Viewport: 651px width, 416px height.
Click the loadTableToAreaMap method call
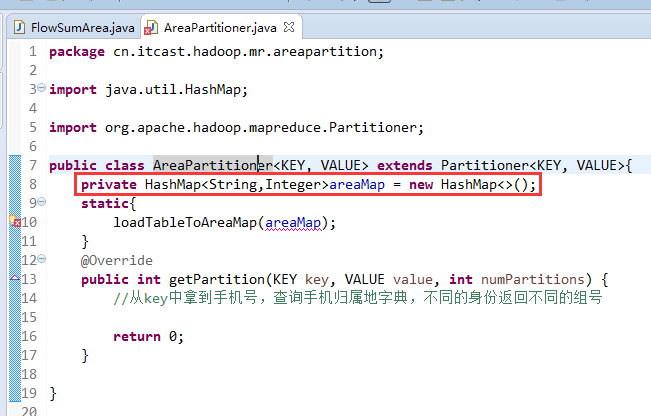[185, 223]
